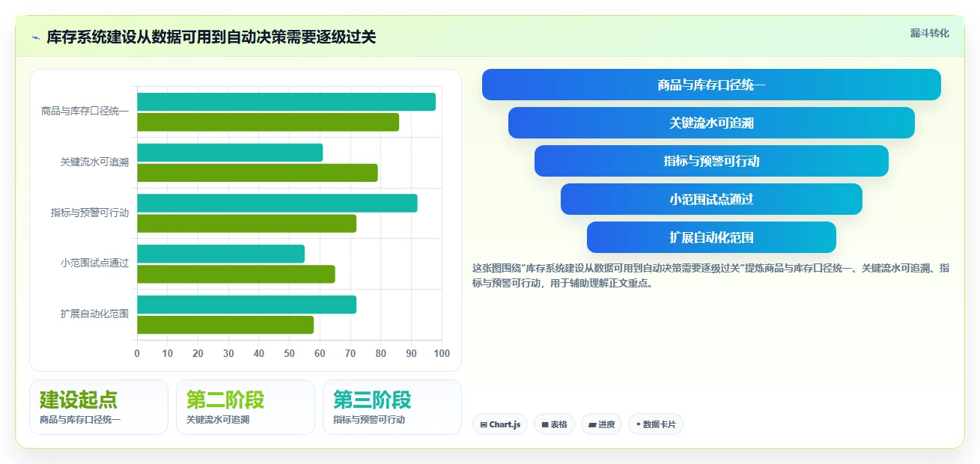The height and width of the screenshot is (464, 980).
Task: Click green bar for 商品与库存口径统一
Action: (268, 122)
